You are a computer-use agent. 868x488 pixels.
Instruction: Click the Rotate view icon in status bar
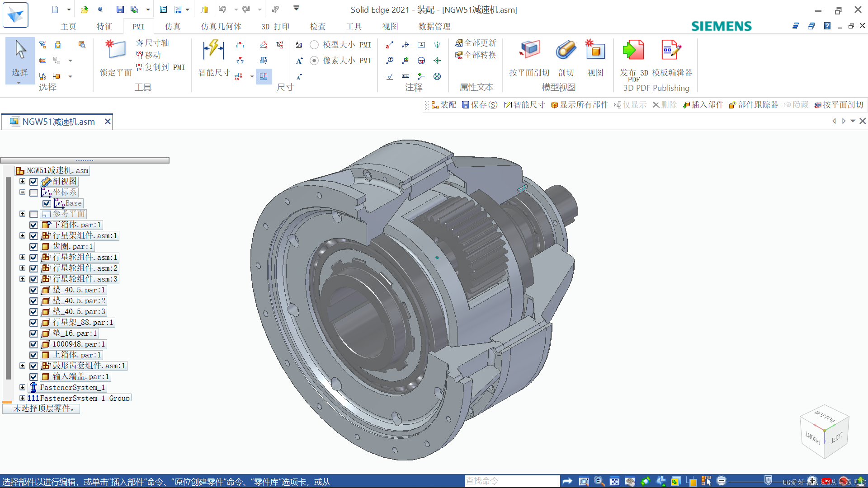[x=645, y=481]
